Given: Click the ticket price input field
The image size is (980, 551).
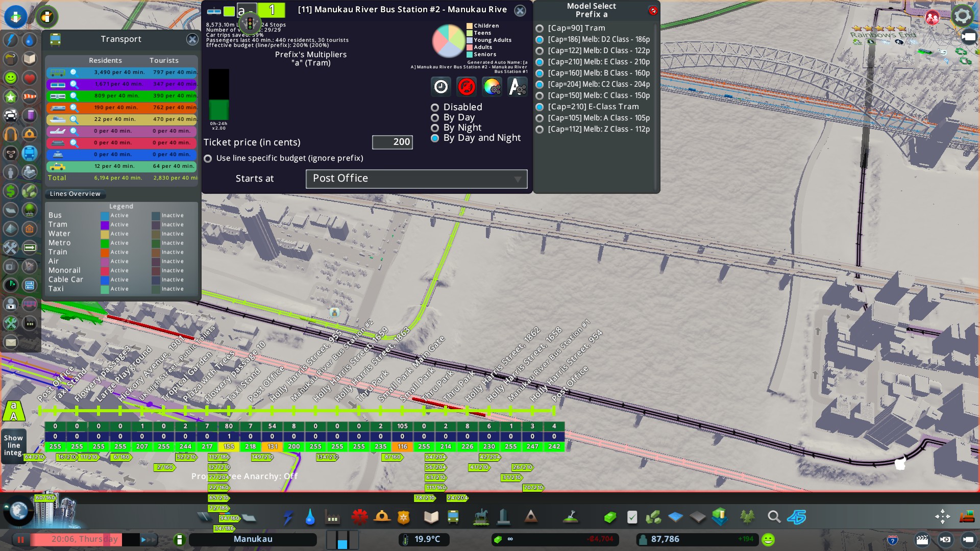Looking at the screenshot, I should 392,142.
